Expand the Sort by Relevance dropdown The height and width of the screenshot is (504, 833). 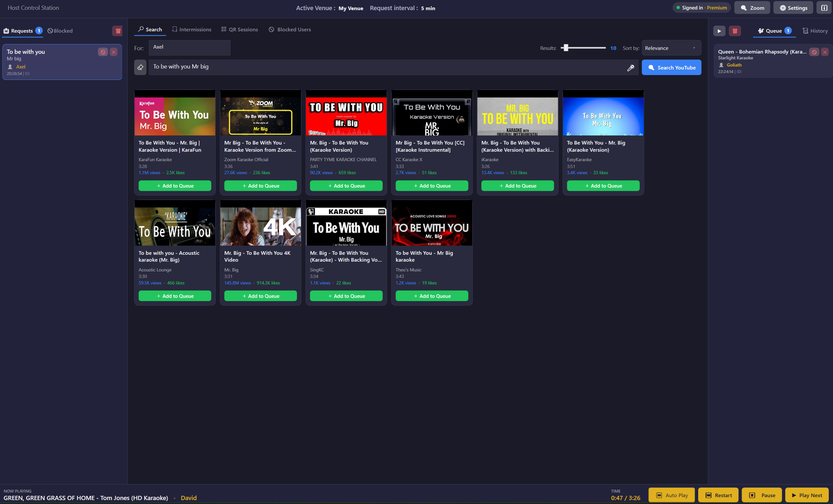coord(671,48)
